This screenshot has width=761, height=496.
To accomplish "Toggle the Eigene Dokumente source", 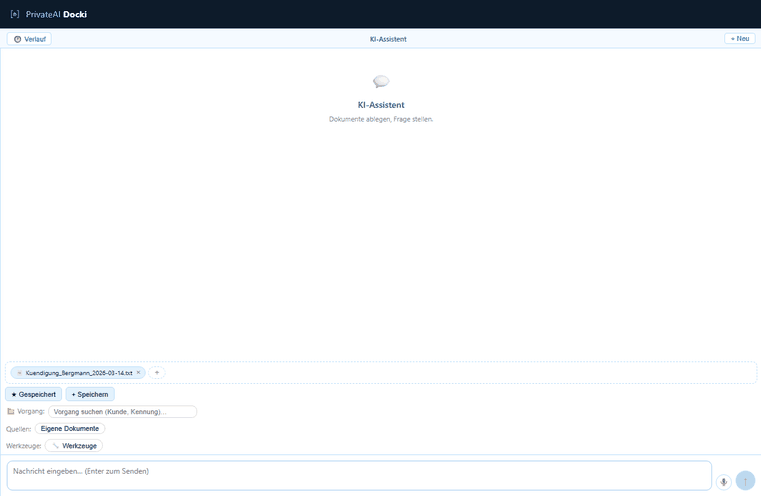I will click(x=70, y=429).
